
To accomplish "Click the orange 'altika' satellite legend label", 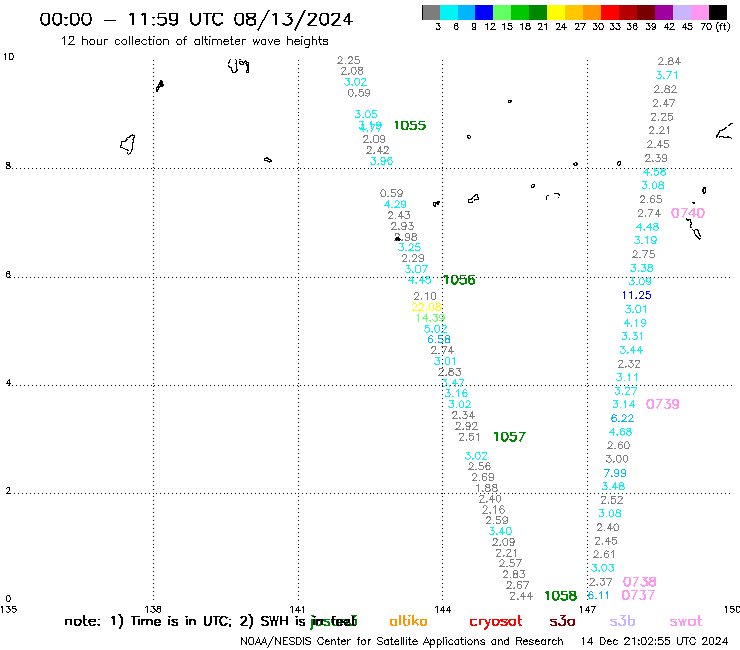I will click(x=408, y=621).
